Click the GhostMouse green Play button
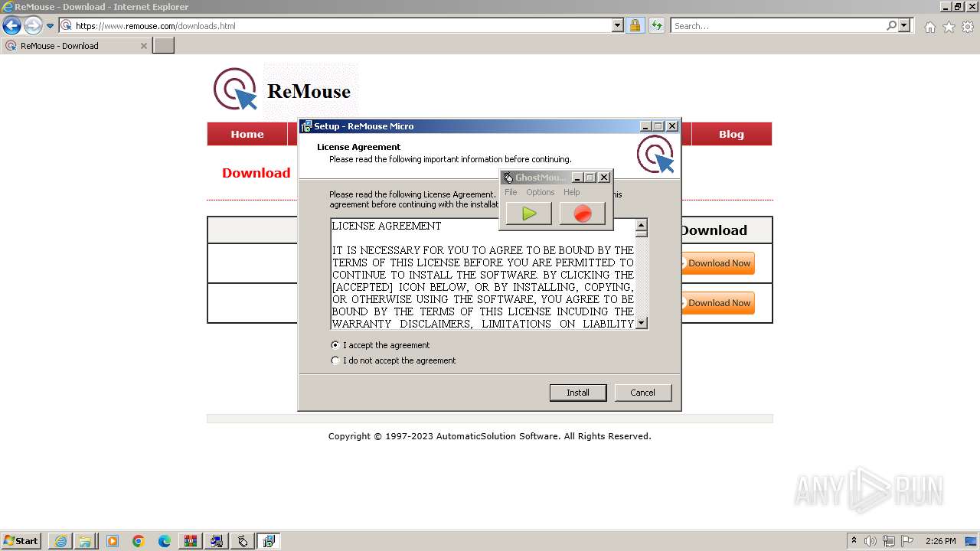The height and width of the screenshot is (551, 980). pos(528,214)
